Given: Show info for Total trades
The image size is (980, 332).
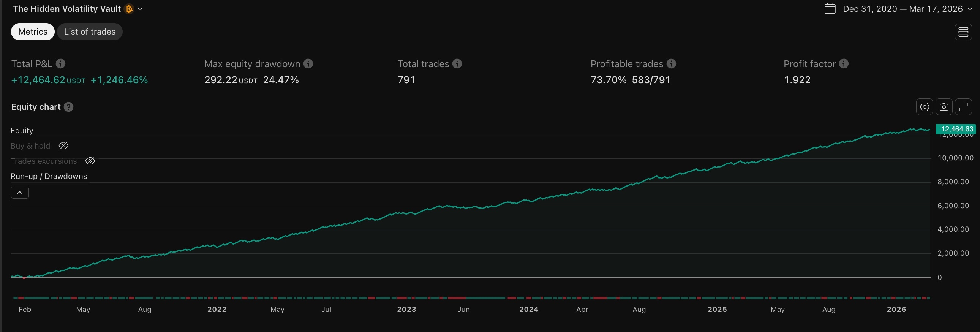Looking at the screenshot, I should (457, 63).
